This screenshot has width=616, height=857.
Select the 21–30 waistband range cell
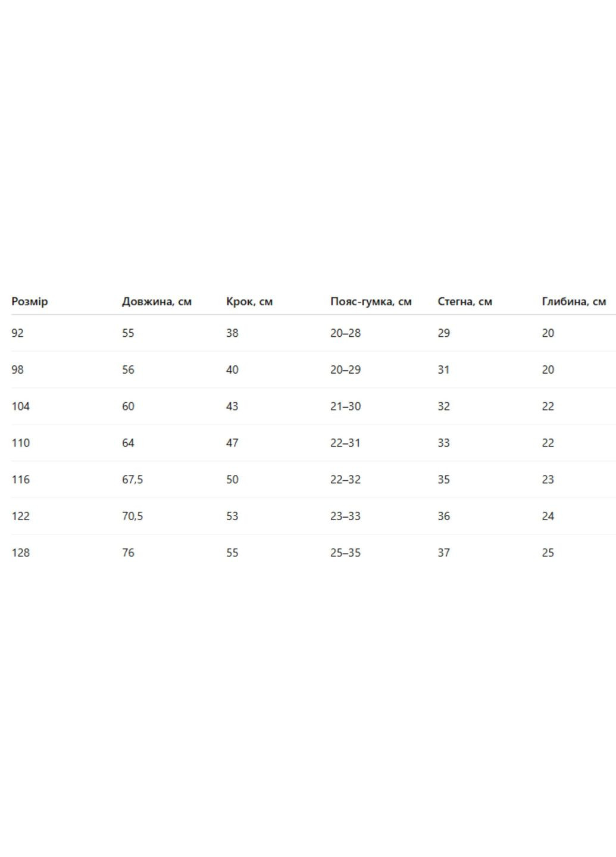click(x=346, y=406)
